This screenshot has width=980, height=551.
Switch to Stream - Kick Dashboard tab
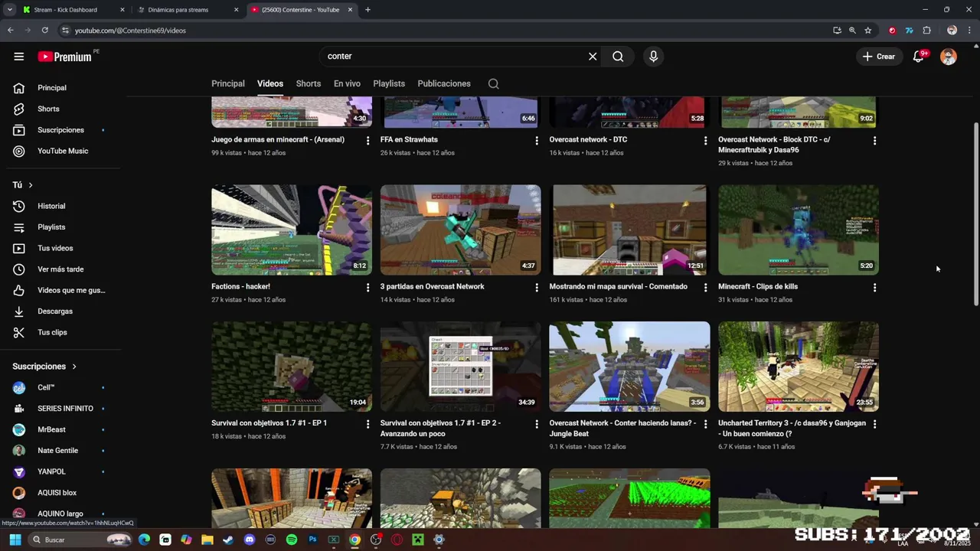point(74,10)
